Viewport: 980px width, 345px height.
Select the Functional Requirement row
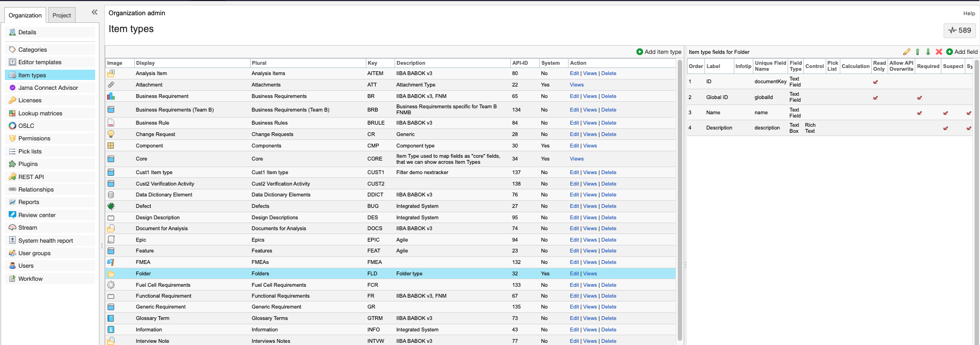point(390,296)
